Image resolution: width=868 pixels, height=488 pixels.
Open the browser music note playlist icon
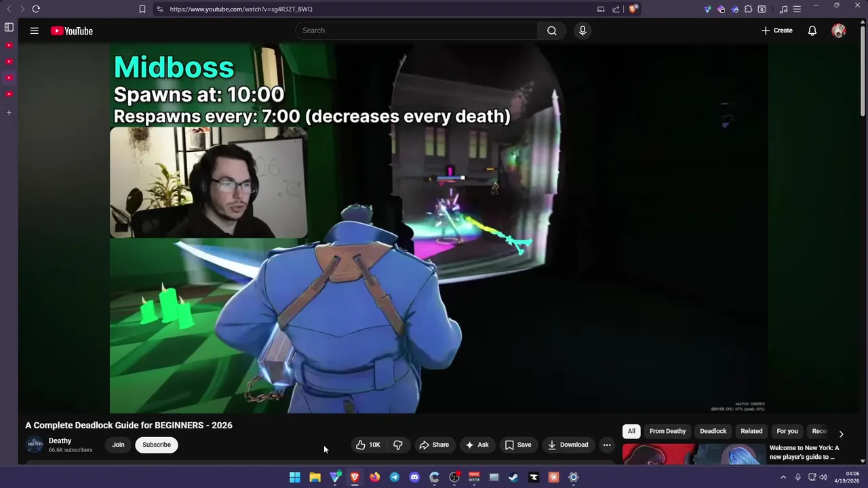tap(783, 9)
